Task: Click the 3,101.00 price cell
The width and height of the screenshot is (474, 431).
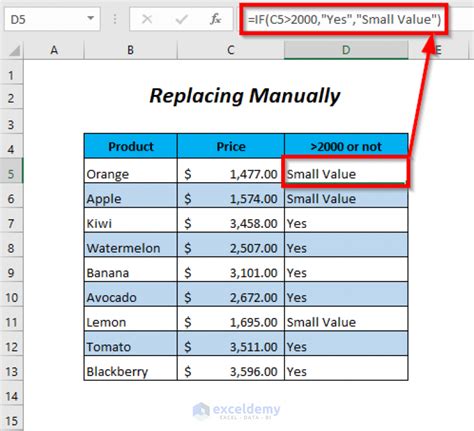Action: (x=231, y=269)
